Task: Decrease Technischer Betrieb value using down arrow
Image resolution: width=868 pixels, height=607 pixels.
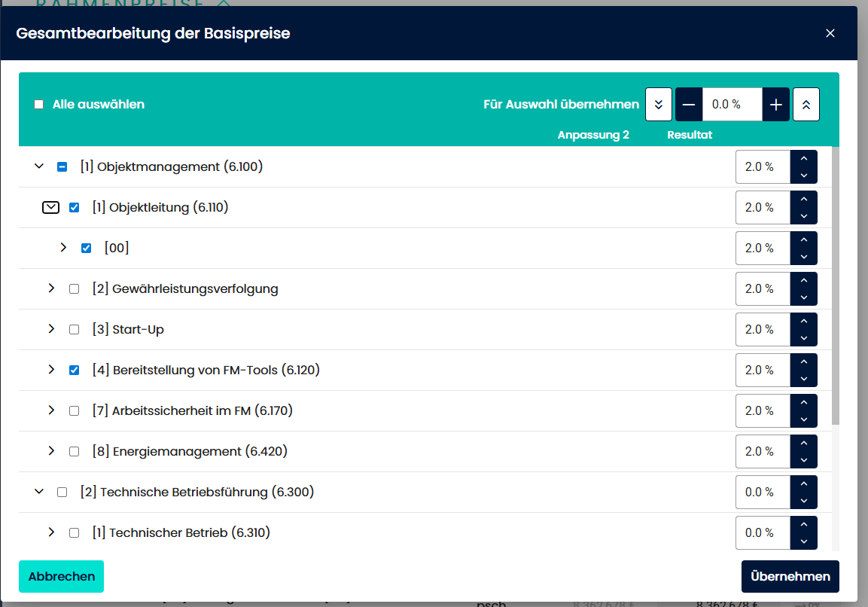Action: tap(804, 541)
